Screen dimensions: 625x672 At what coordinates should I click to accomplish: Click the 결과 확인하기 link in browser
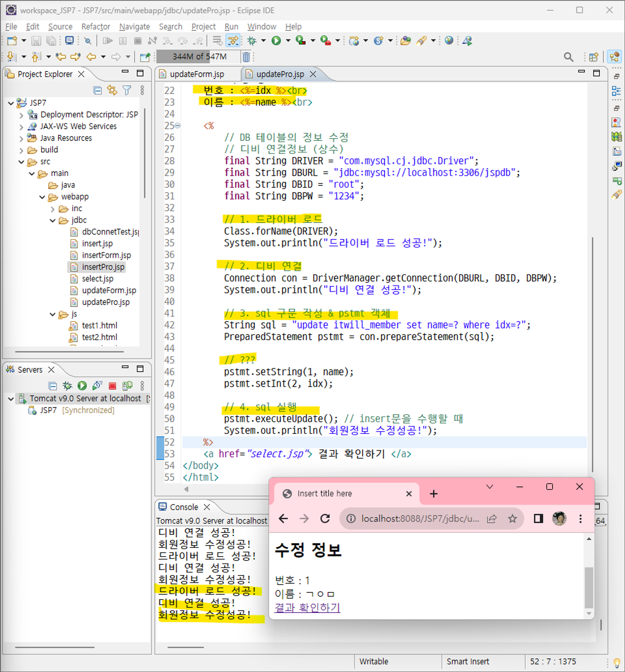tap(307, 608)
